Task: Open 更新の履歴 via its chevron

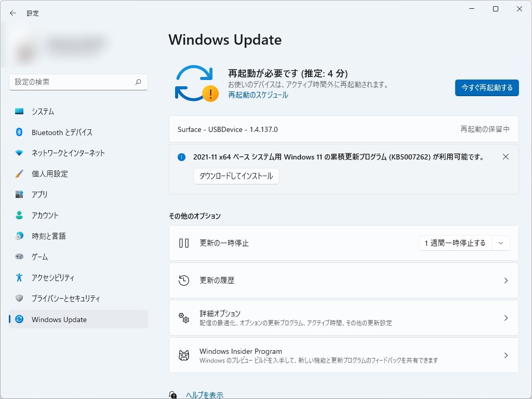Action: (506, 280)
